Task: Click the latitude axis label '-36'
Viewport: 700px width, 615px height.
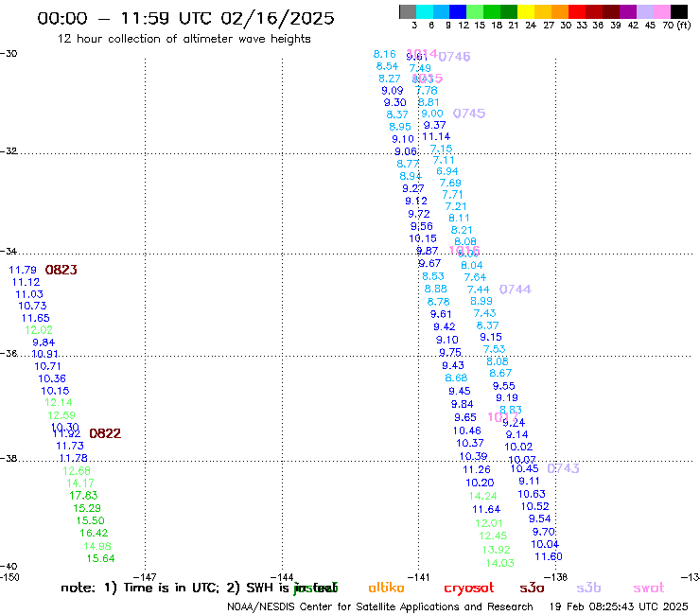Action: click(9, 354)
